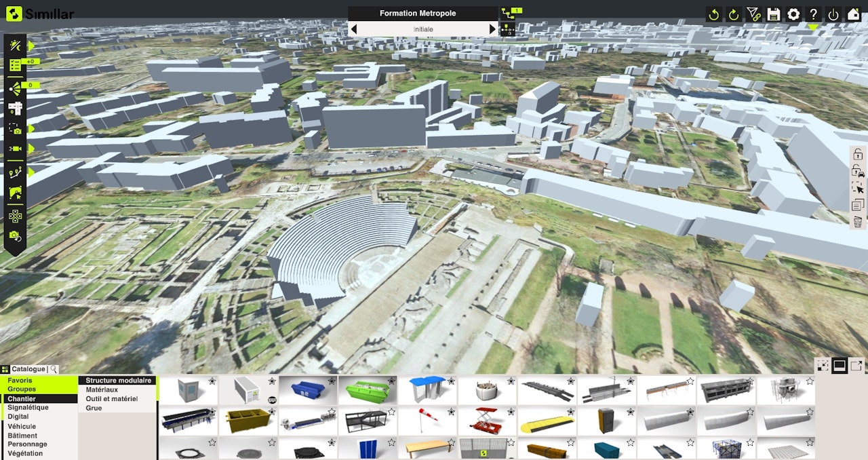Activate the marquee selection cursor tool
Image resolution: width=868 pixels, height=460 pixels.
tap(858, 188)
